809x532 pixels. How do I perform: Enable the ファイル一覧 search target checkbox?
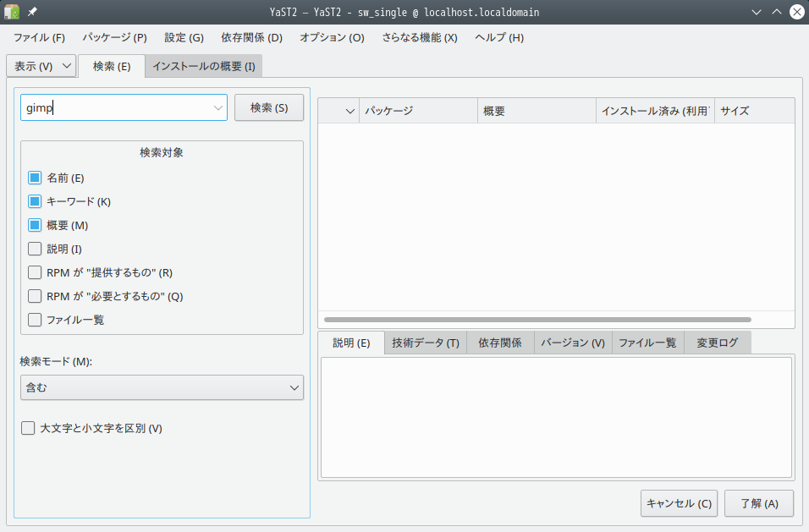point(35,320)
